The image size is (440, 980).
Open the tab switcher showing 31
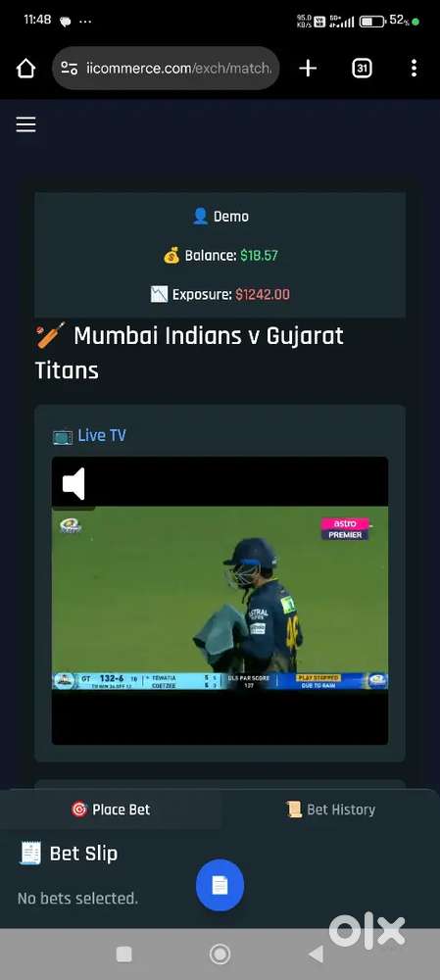click(362, 69)
